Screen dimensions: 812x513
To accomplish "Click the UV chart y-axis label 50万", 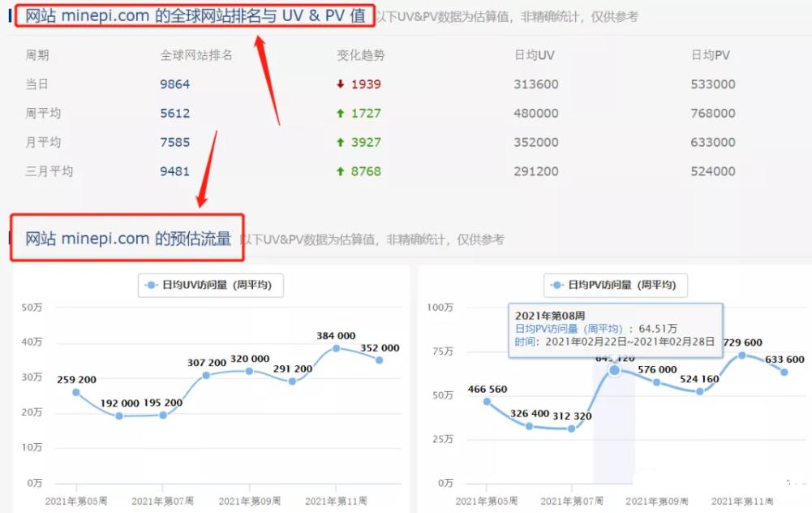I will click(x=32, y=308).
